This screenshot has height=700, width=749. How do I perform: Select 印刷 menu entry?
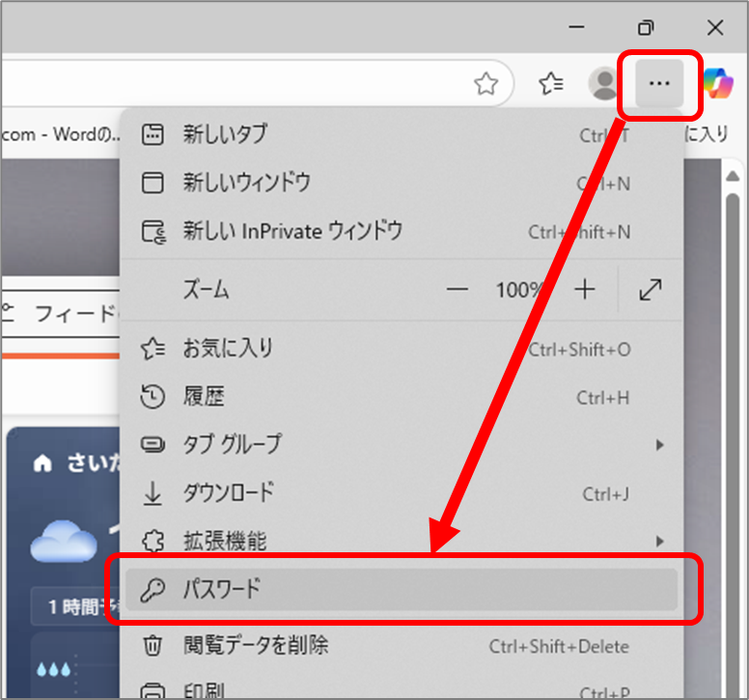402,690
